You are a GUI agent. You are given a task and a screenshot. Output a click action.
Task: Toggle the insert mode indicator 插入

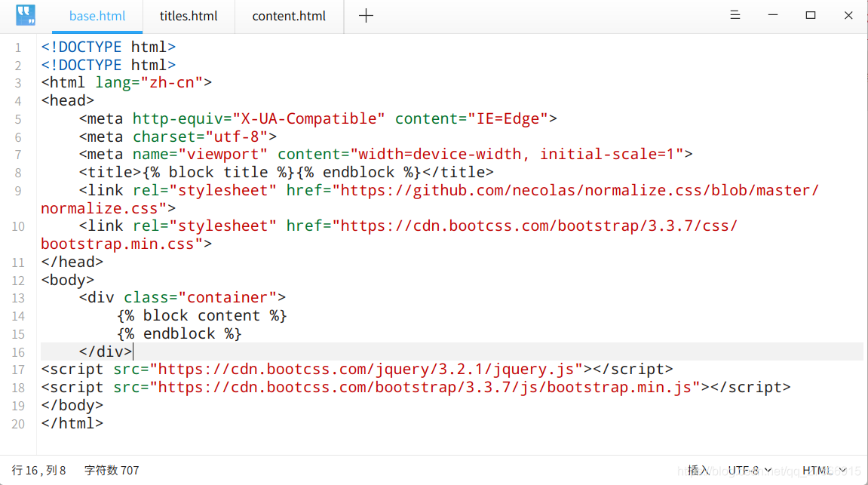click(x=698, y=470)
